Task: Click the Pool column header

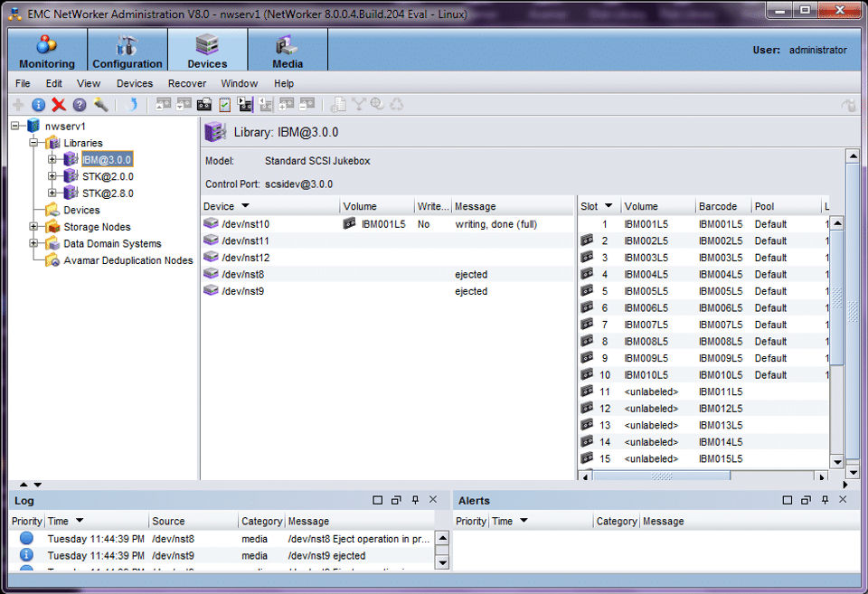Action: pyautogui.click(x=786, y=206)
